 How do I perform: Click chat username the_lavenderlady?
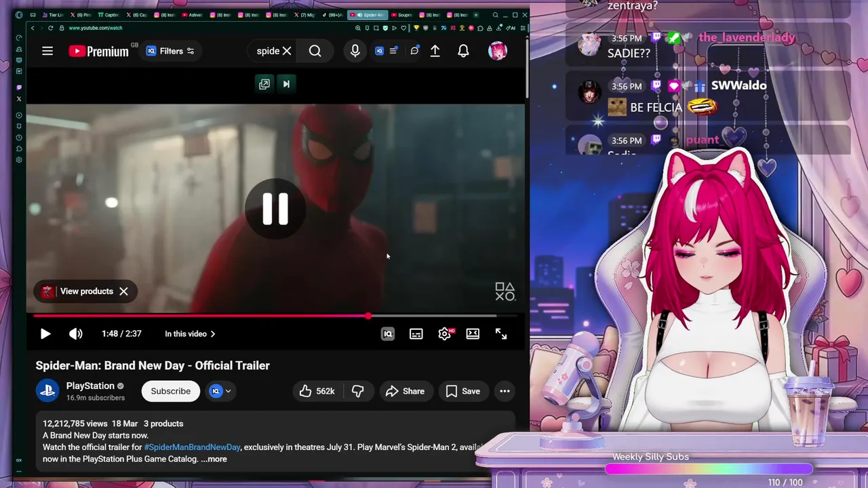pos(747,37)
